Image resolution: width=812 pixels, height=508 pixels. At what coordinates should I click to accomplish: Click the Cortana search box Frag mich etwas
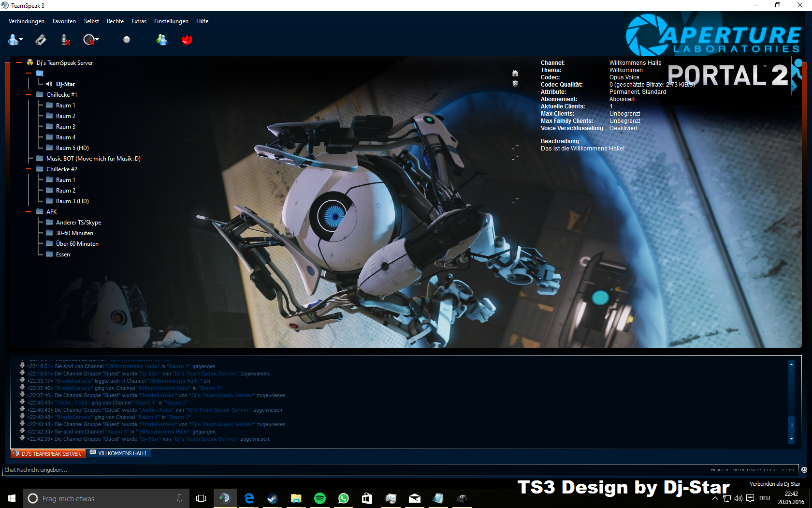click(106, 498)
